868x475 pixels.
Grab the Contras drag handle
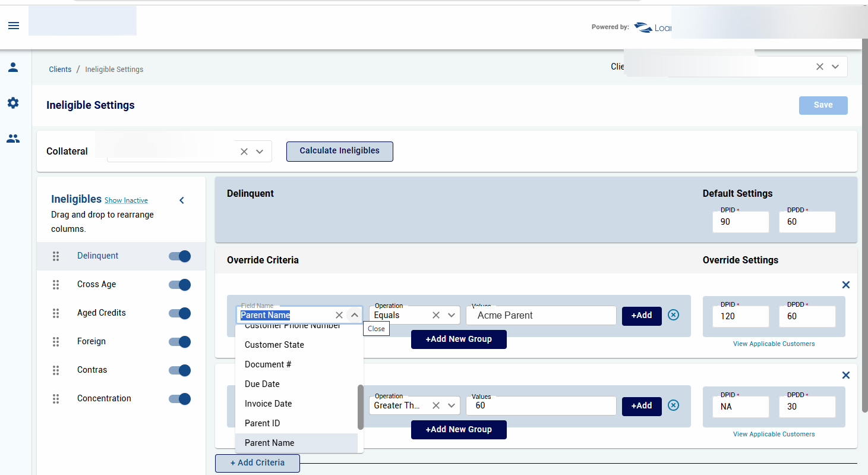tap(56, 370)
